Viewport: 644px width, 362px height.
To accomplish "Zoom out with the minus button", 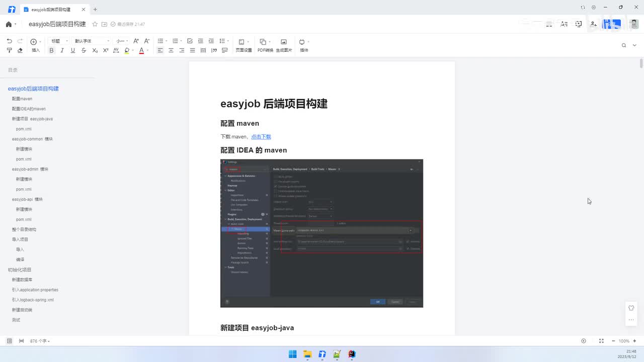I will (x=613, y=341).
